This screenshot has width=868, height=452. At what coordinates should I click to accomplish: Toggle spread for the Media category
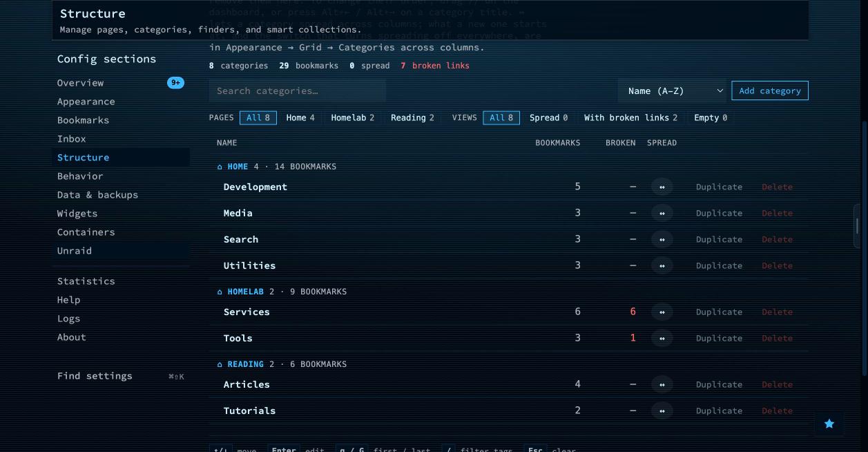[662, 213]
